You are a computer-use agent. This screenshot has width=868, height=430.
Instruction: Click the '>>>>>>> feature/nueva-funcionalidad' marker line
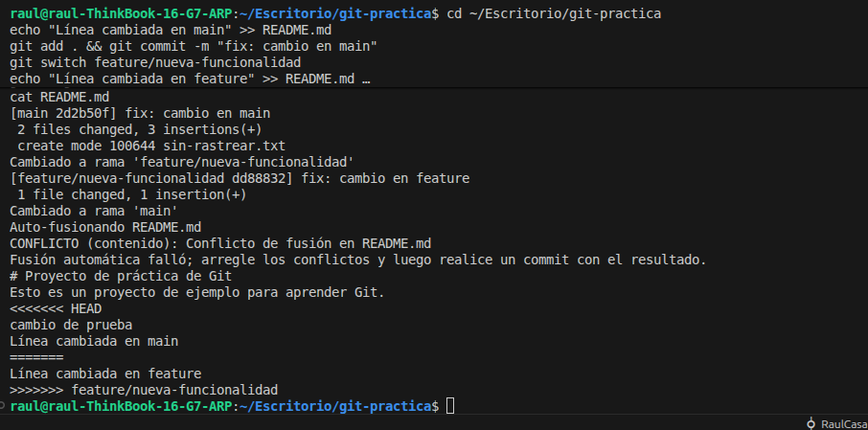144,390
